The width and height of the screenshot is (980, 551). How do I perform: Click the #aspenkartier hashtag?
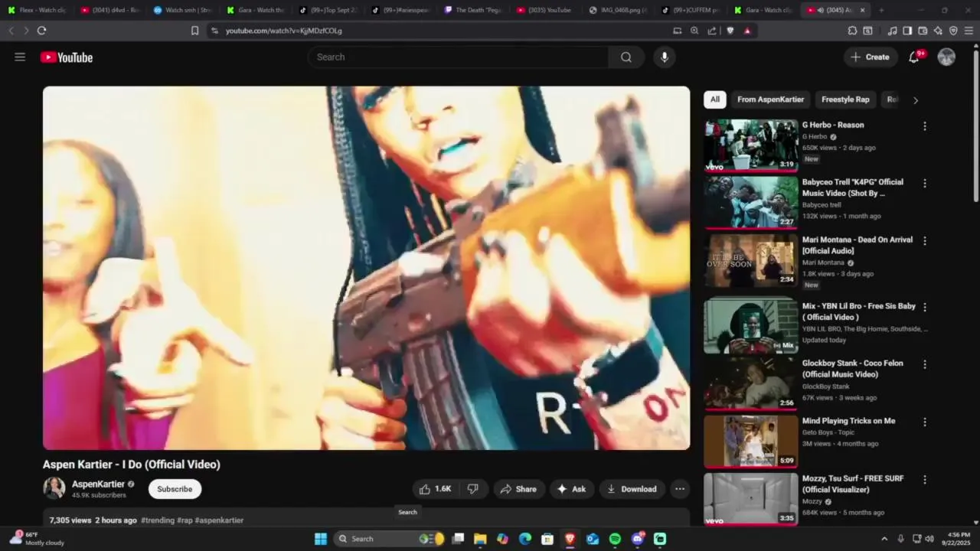219,520
